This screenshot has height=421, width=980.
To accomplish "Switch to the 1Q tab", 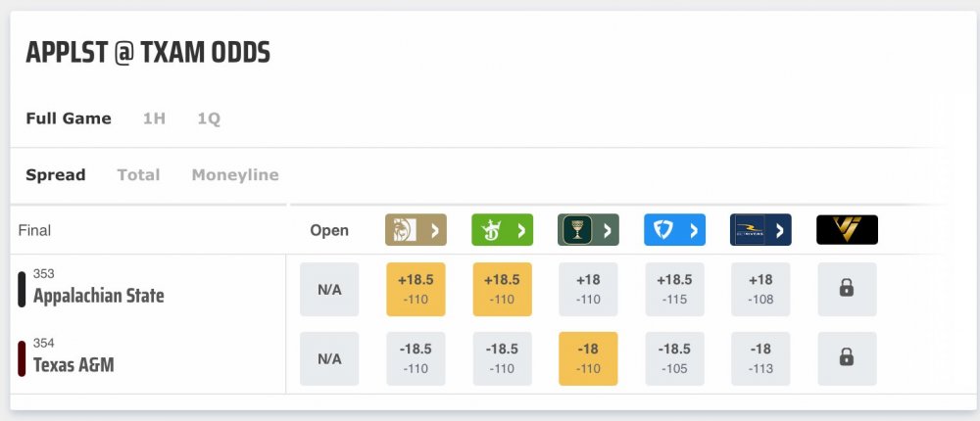I will pyautogui.click(x=209, y=118).
